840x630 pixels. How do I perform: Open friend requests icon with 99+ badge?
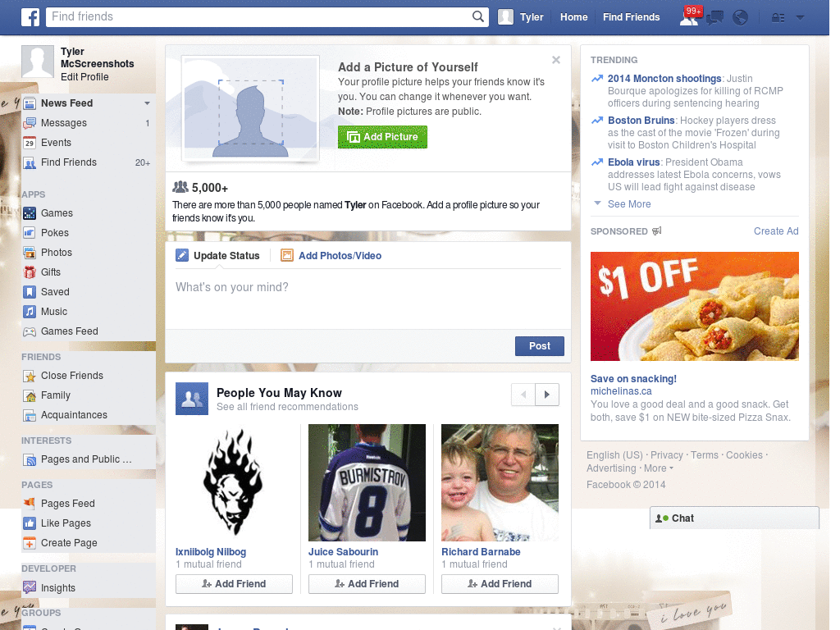[x=689, y=17]
